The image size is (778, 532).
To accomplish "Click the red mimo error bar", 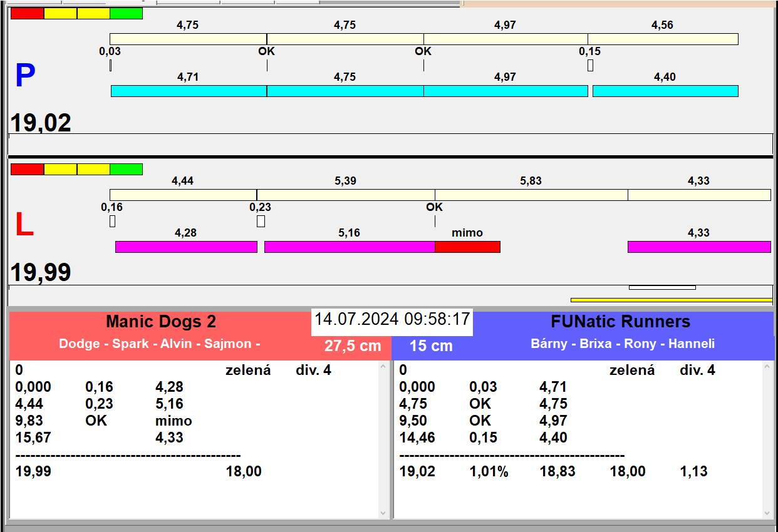I will coord(467,247).
